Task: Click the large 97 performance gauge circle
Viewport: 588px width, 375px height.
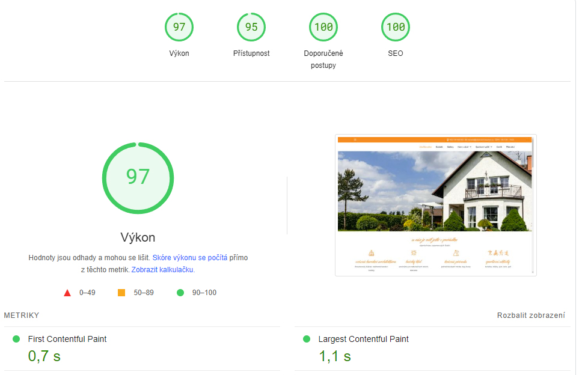Action: (x=138, y=177)
